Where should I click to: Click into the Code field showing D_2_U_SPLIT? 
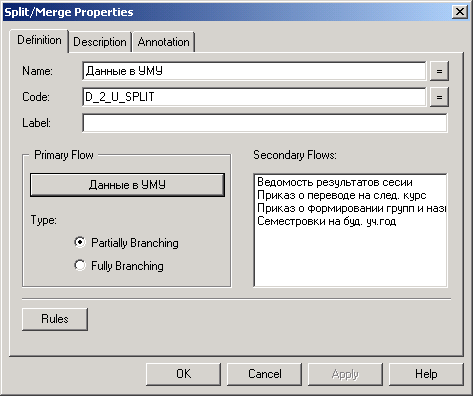click(254, 97)
